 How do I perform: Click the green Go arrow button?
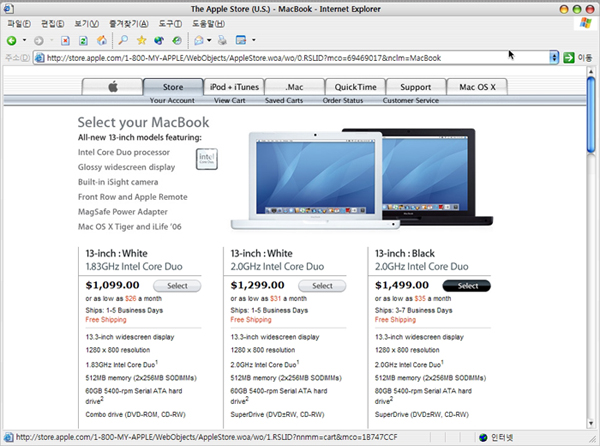coord(569,58)
